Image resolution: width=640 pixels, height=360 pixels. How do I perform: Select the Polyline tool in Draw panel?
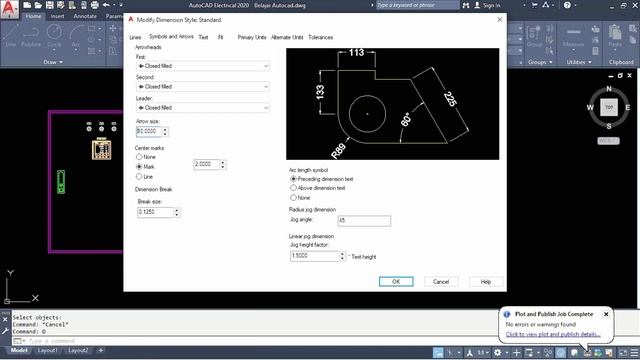point(31,36)
